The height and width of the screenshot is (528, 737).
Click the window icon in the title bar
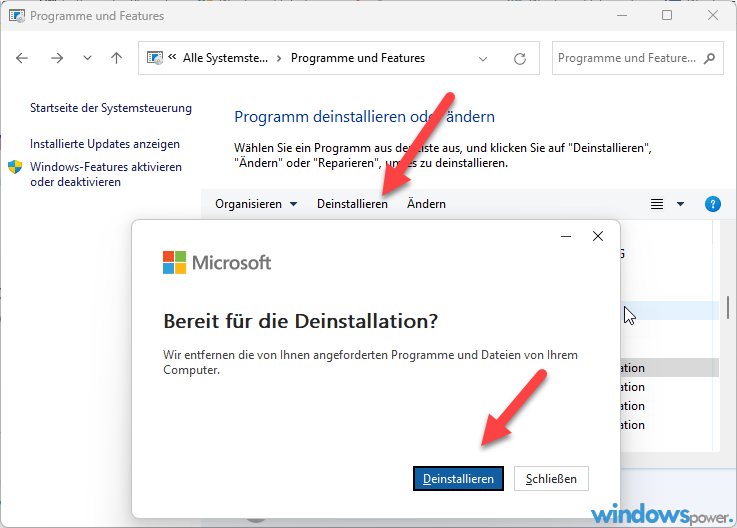(x=17, y=16)
